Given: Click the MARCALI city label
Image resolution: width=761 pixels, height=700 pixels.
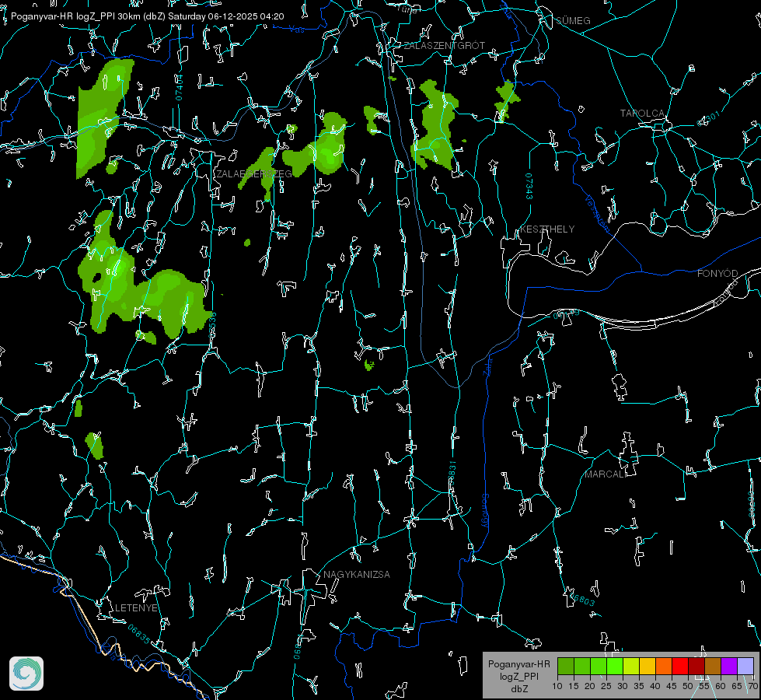Looking at the screenshot, I should [606, 474].
